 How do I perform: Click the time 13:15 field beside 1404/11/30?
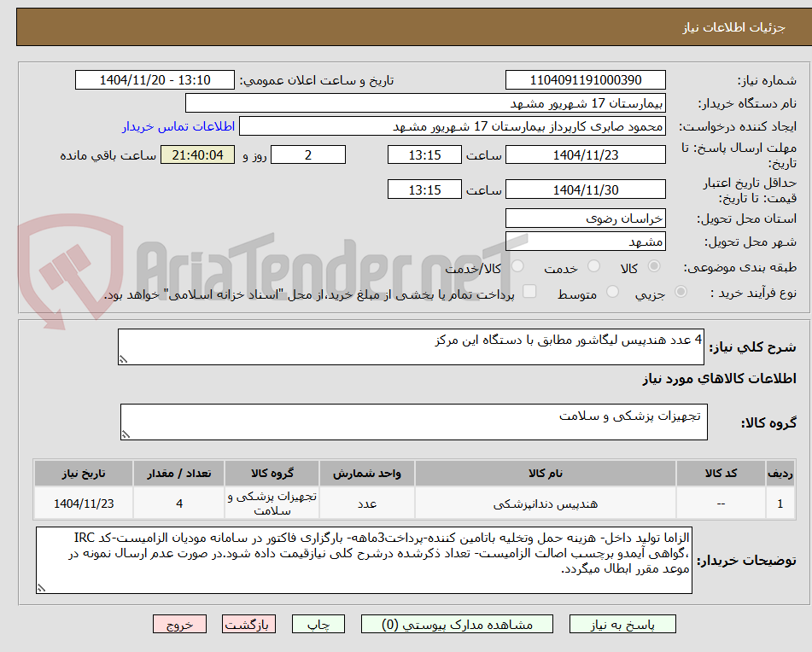click(x=424, y=189)
